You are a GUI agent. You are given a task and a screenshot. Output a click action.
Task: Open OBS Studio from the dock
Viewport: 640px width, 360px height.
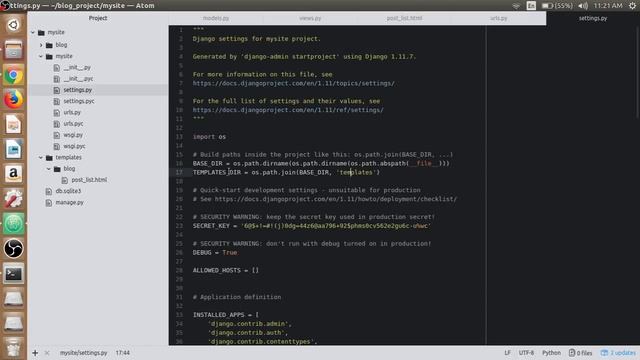(13, 249)
